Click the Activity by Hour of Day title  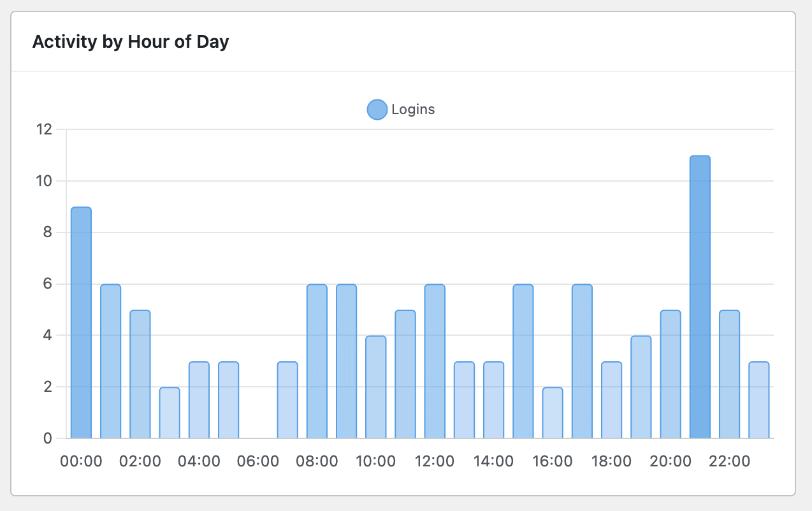131,41
